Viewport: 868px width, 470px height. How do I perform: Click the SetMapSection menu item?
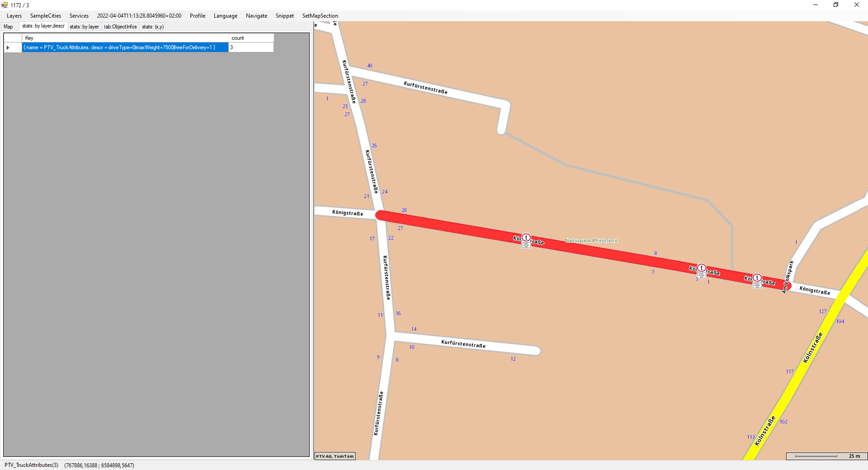coord(320,16)
